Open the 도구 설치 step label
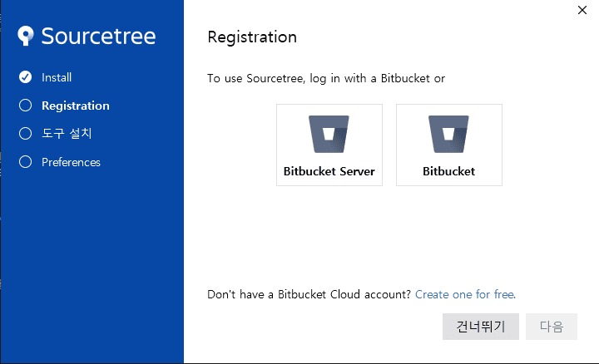The height and width of the screenshot is (364, 599). 67,134
